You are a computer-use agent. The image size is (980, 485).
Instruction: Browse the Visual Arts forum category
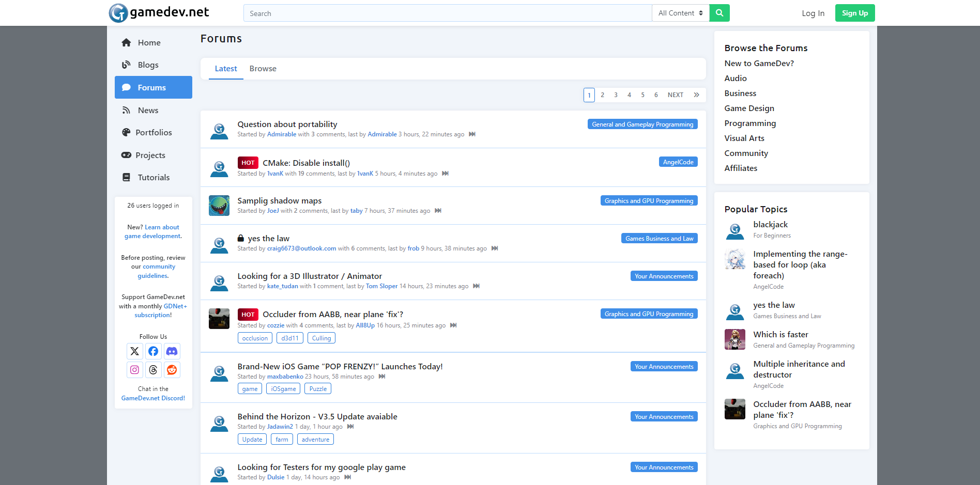744,138
